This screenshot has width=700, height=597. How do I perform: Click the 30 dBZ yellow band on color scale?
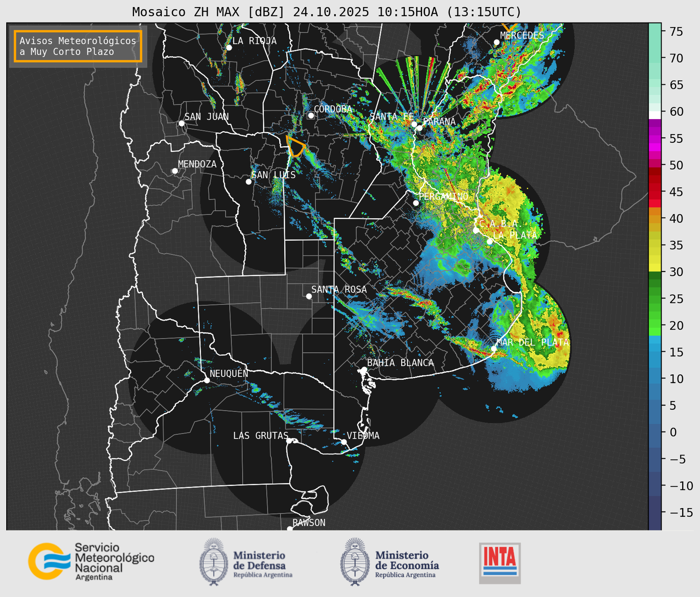[x=655, y=268]
